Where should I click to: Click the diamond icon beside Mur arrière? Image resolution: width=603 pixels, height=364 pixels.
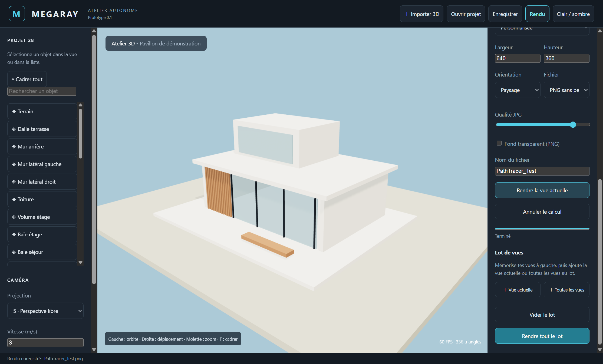coord(14,147)
